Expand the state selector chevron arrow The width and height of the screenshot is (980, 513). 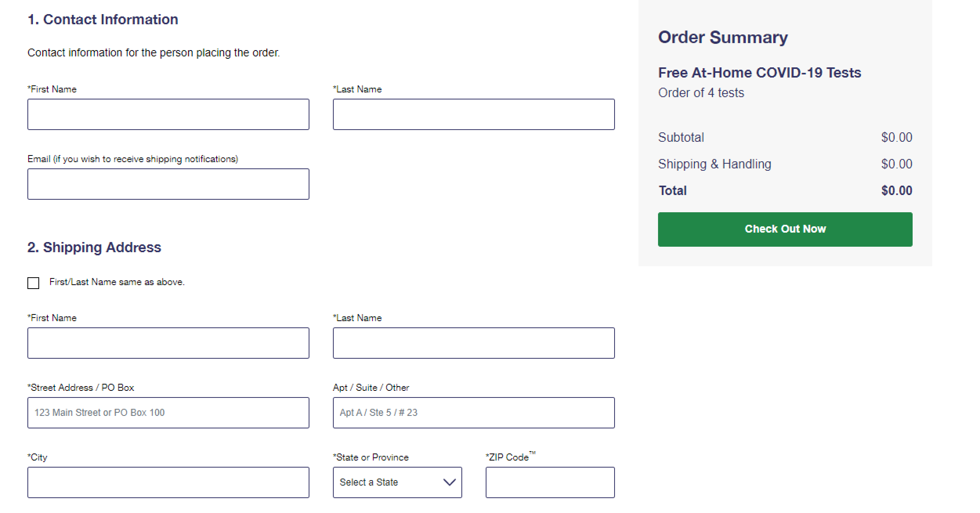click(x=449, y=482)
